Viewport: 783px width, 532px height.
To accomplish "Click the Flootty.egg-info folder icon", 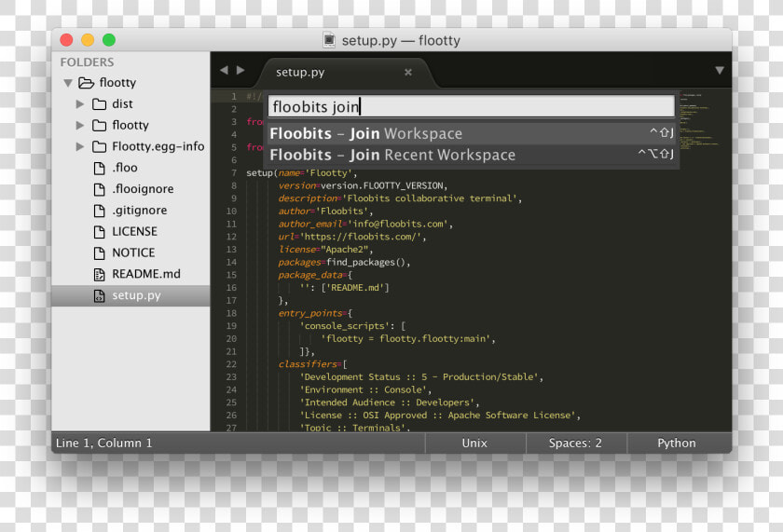I will tap(100, 146).
